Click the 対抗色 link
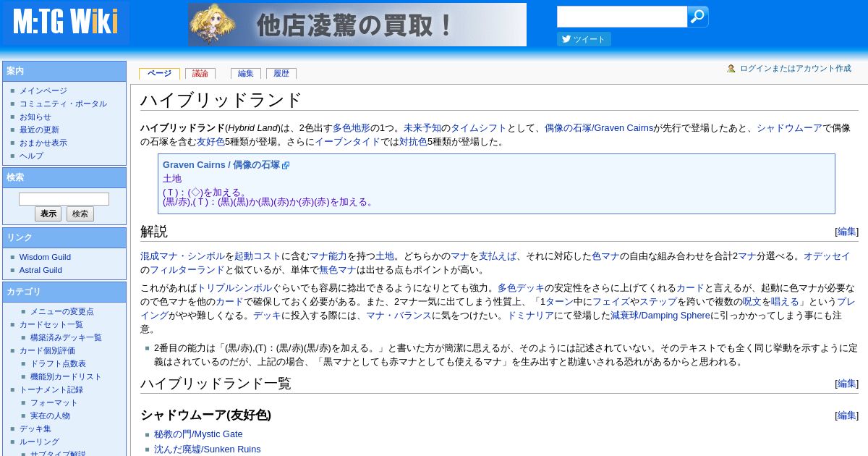This screenshot has width=868, height=456. click(413, 142)
